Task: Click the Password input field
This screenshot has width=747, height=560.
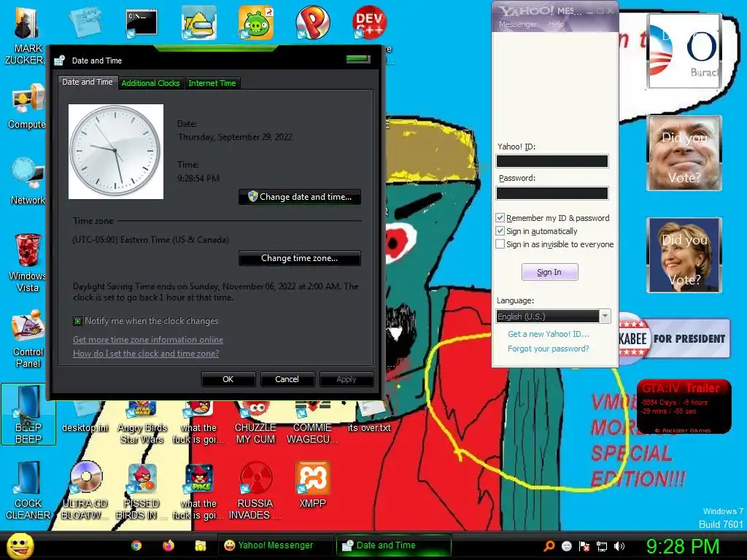Action: pos(552,192)
